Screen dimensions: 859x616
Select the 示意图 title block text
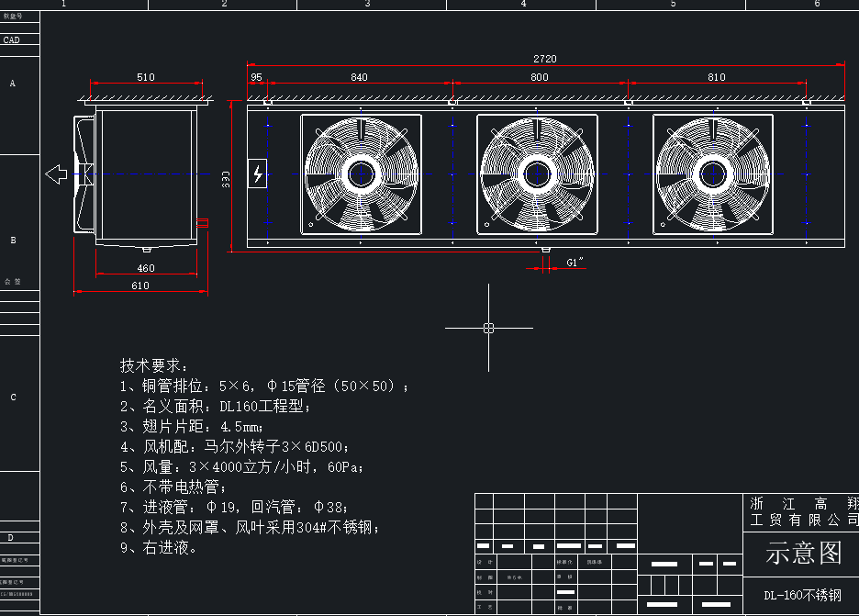[x=804, y=553]
